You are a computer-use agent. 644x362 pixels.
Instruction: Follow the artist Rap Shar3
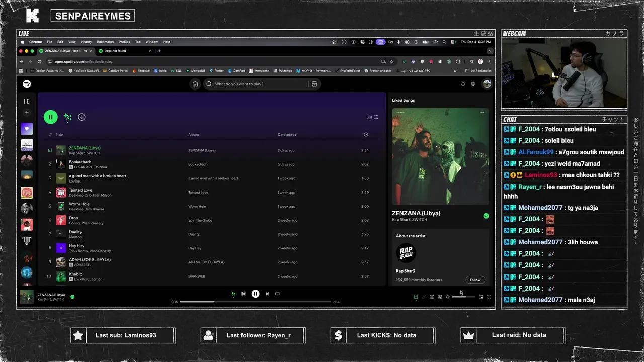click(475, 280)
